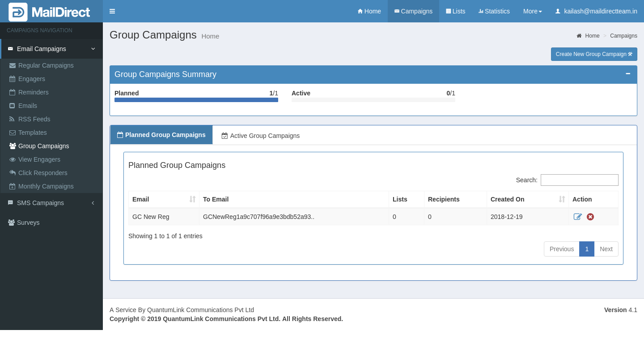
Task: Open Statistics from top navigation
Action: point(494,11)
